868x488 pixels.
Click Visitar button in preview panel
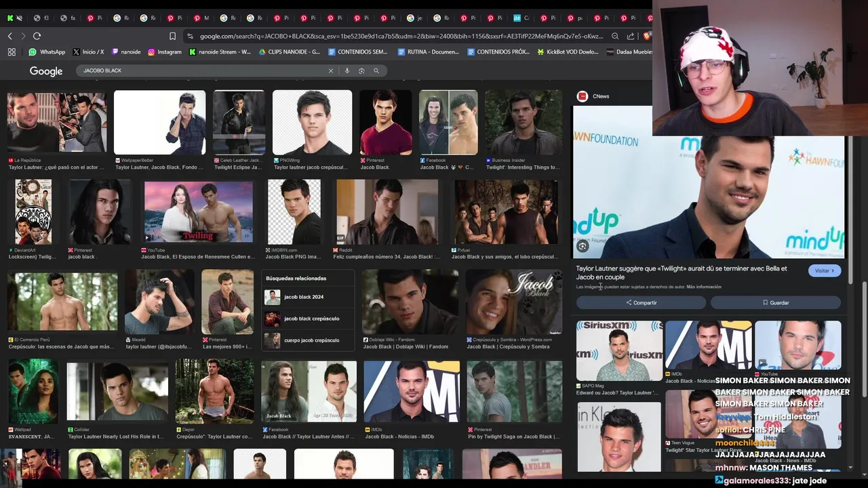(825, 270)
